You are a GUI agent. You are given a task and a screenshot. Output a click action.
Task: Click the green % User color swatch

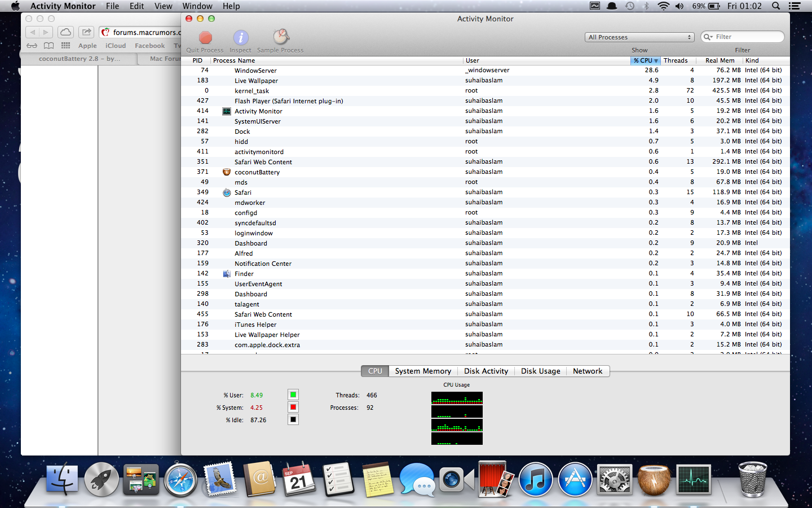tap(293, 395)
